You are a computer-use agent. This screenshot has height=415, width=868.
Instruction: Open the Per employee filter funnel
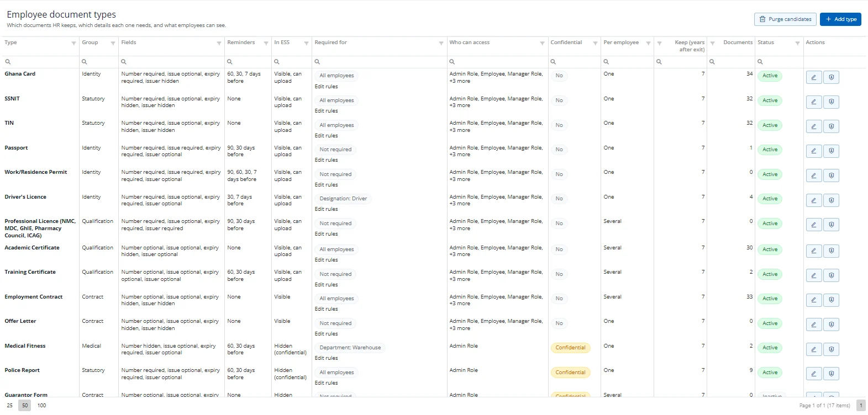[x=648, y=43]
